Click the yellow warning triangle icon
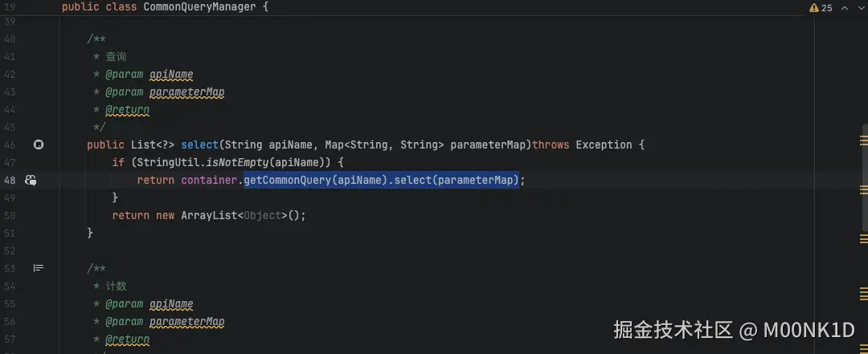Image resolution: width=868 pixels, height=354 pixels. (813, 8)
